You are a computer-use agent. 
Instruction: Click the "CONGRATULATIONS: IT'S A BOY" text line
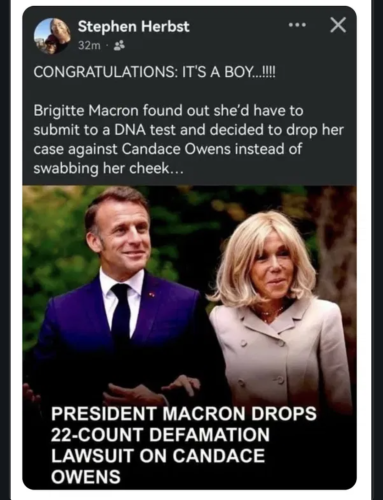(154, 72)
